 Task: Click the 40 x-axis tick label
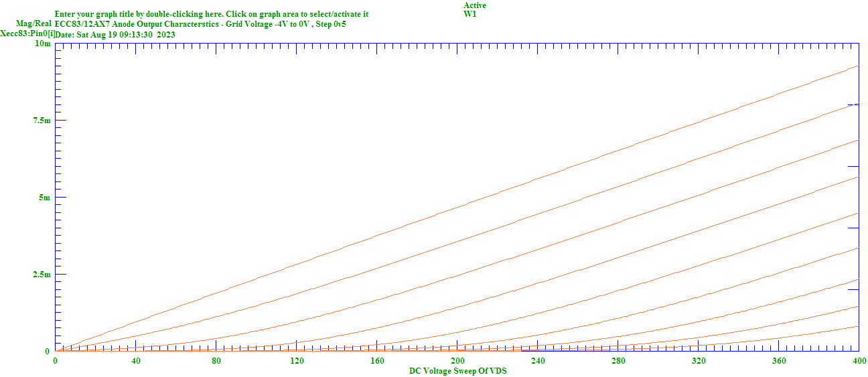tap(136, 361)
